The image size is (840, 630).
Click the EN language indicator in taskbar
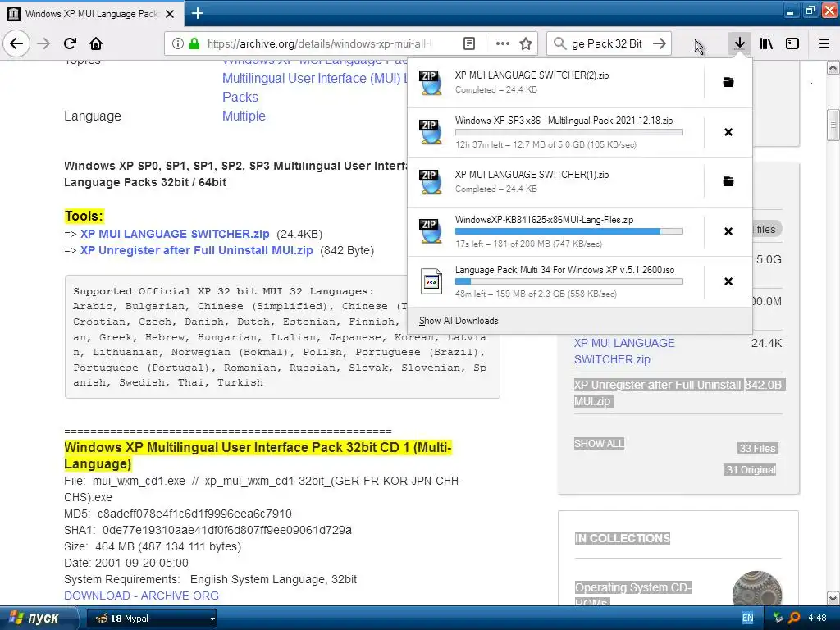click(x=748, y=619)
